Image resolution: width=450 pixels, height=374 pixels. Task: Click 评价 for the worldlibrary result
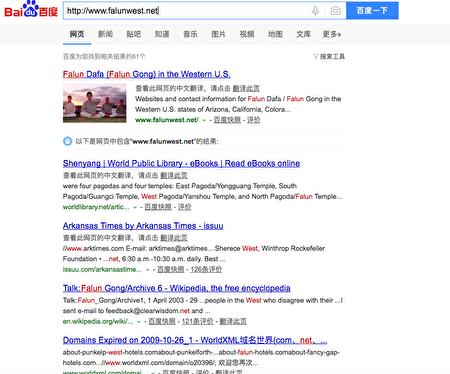tap(184, 207)
